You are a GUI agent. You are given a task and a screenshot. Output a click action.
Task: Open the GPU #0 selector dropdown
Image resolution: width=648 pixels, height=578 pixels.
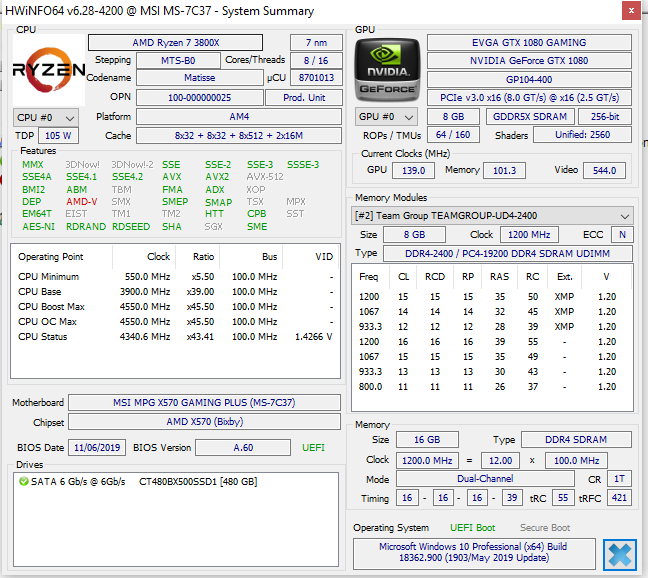click(386, 117)
